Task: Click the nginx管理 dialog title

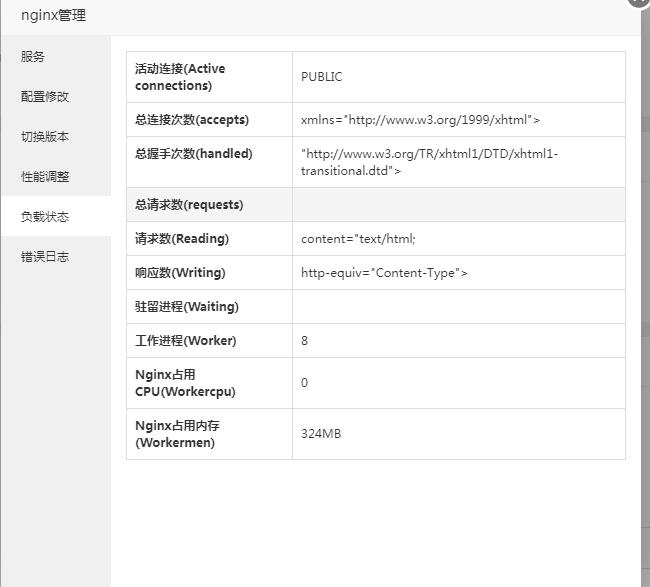Action: tap(53, 15)
